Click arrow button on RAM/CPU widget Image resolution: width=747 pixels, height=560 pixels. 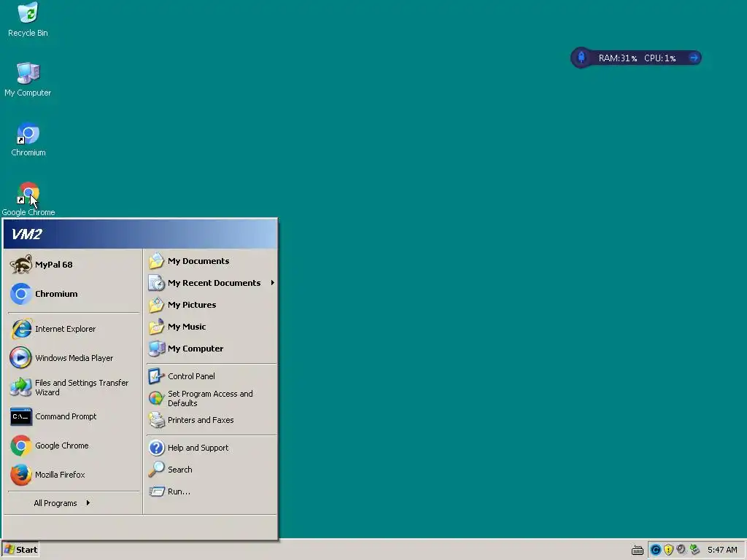[694, 58]
